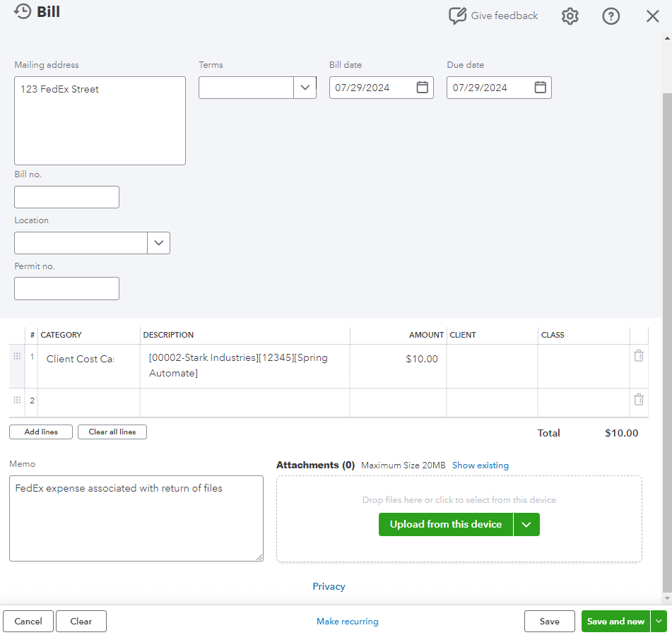Click the Add lines button
This screenshot has height=635, width=672.
tap(41, 432)
